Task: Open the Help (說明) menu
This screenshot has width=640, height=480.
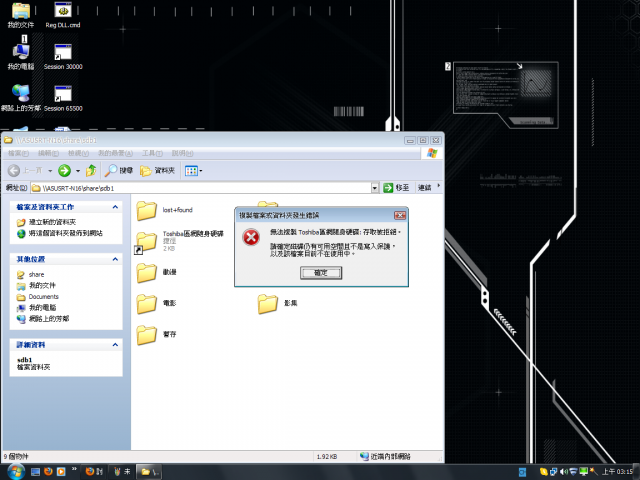Action: (182, 153)
